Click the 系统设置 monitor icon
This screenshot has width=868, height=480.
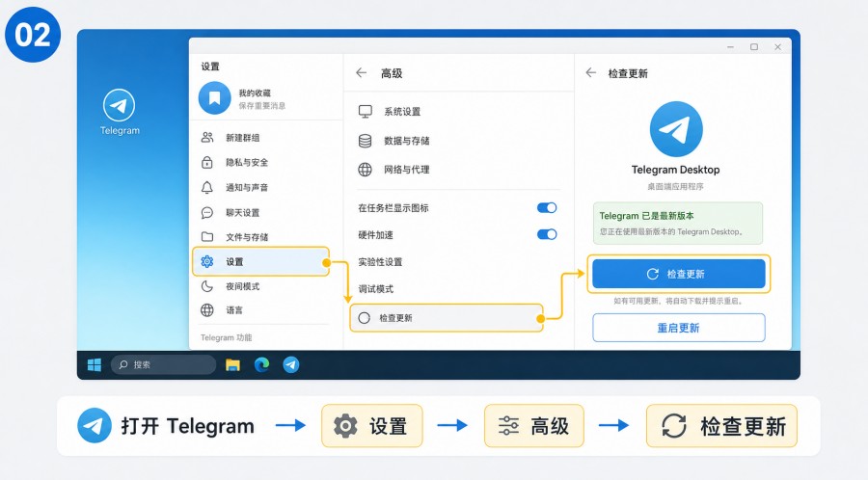[x=366, y=112]
